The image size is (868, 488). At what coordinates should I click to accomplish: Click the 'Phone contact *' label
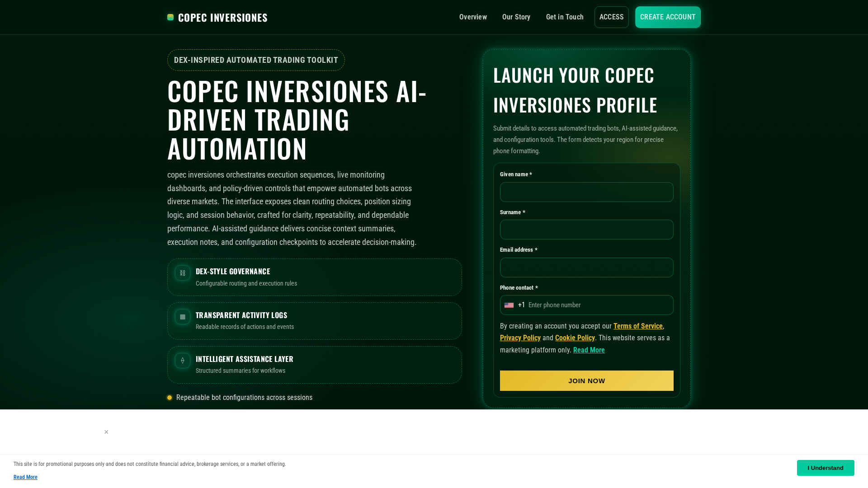519,288
